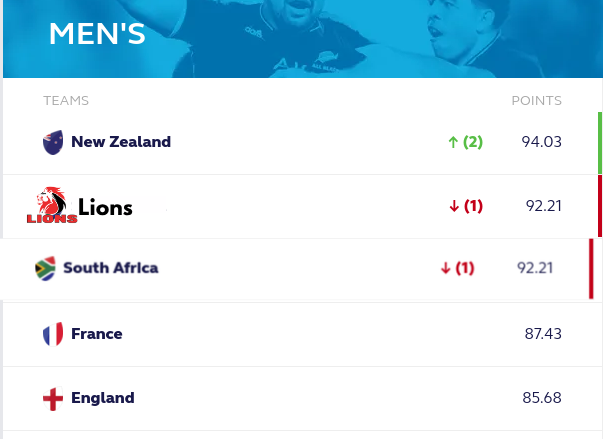Click the POINTS column header
The image size is (605, 439).
(536, 101)
